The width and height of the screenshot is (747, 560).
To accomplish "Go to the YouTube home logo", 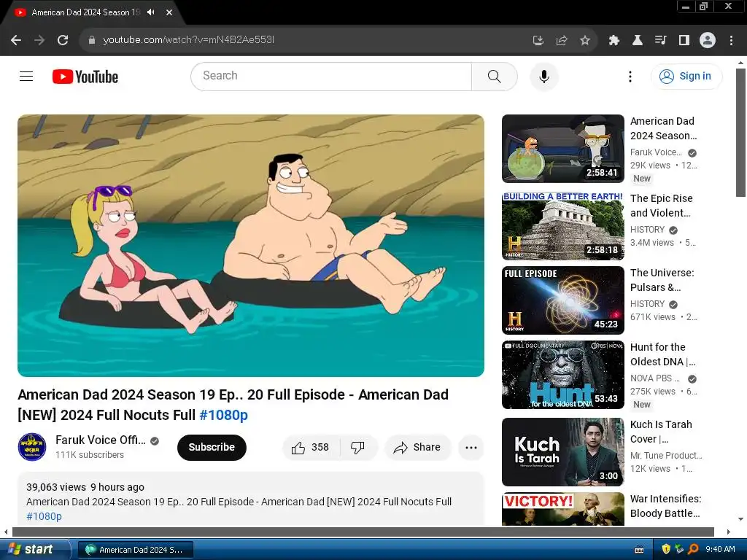I will (x=85, y=77).
